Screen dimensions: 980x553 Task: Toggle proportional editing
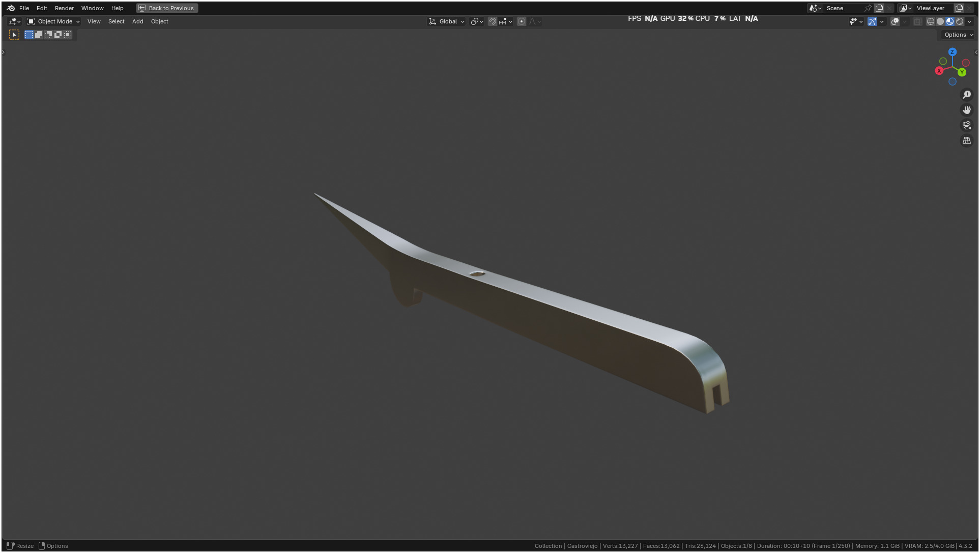(522, 21)
